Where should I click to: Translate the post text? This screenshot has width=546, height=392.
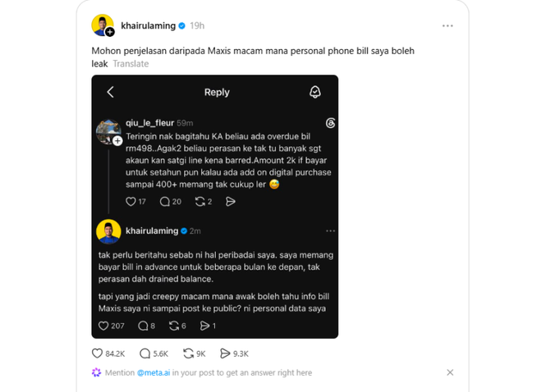pyautogui.click(x=131, y=64)
